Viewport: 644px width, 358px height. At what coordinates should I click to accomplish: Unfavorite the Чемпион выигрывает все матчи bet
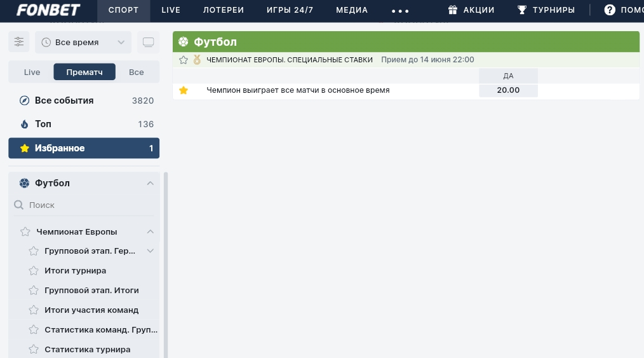pos(184,90)
